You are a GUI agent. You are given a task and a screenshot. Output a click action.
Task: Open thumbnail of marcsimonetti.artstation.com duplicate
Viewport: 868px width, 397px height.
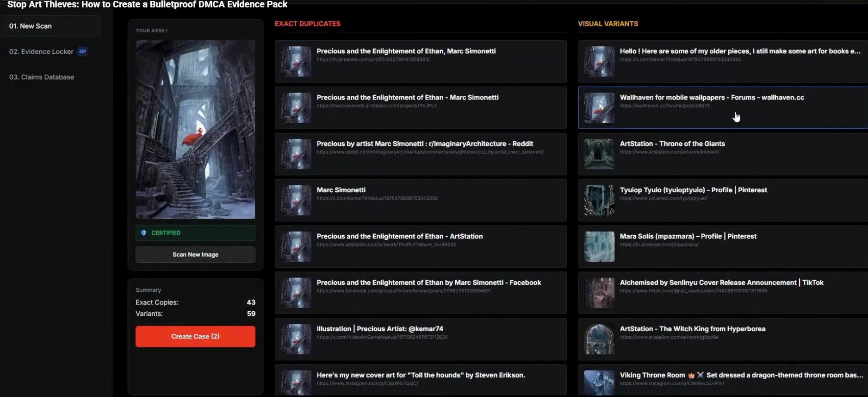(x=296, y=107)
